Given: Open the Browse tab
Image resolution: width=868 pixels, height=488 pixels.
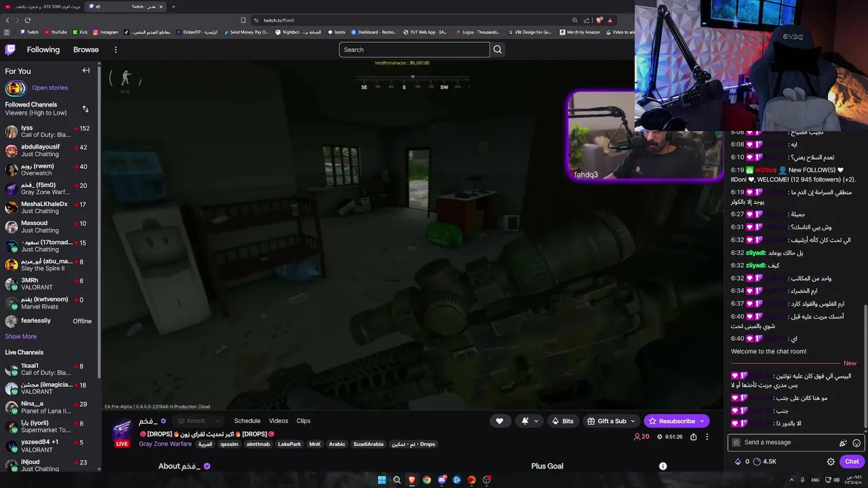Looking at the screenshot, I should click(86, 49).
